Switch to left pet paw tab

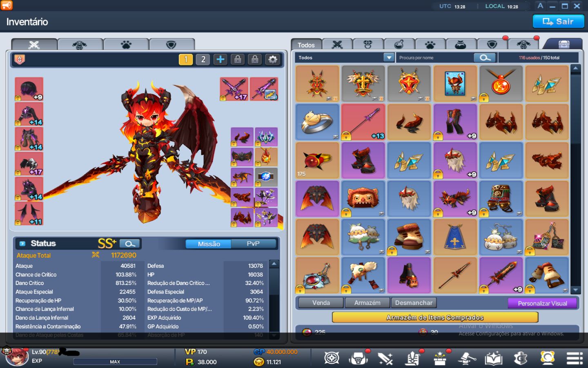(126, 45)
